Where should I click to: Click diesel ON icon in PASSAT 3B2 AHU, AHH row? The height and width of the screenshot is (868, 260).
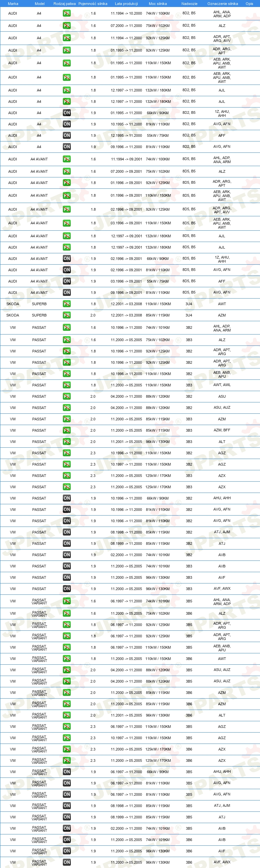[67, 498]
